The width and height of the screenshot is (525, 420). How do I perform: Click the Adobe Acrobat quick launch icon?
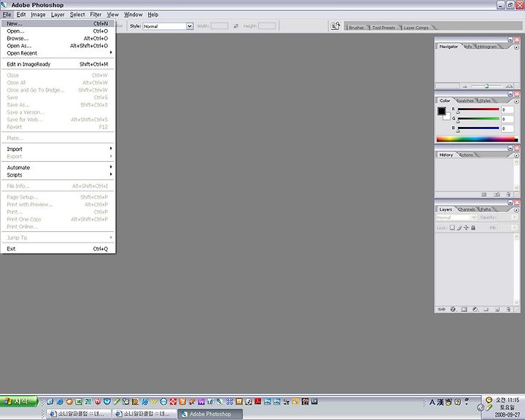point(258,401)
